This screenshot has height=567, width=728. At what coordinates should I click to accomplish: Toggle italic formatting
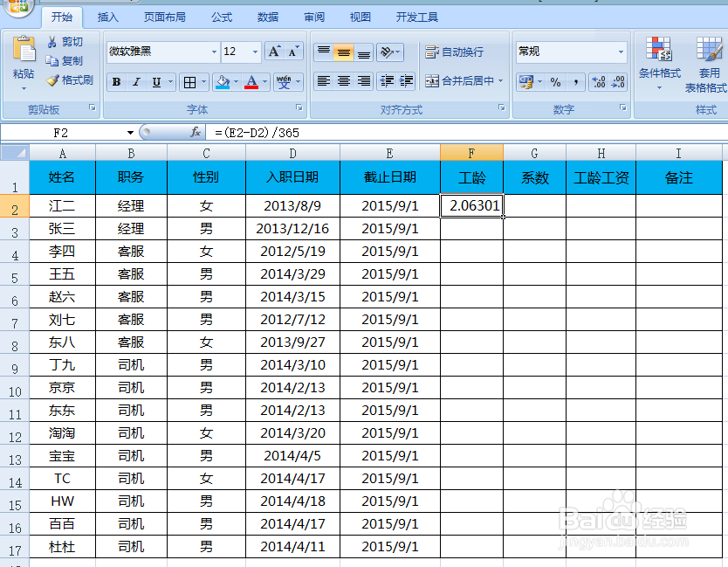click(x=137, y=82)
